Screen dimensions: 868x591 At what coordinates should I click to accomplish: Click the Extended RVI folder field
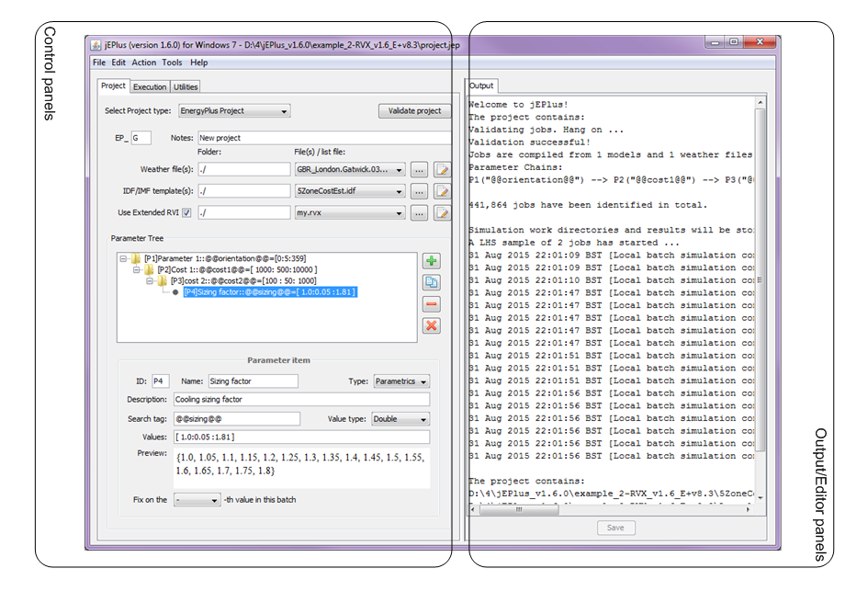(x=244, y=212)
